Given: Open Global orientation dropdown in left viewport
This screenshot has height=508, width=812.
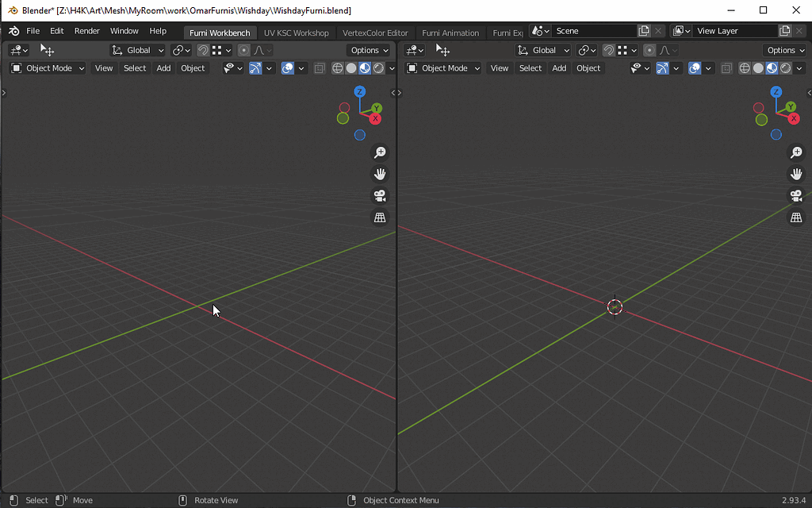Looking at the screenshot, I should (x=137, y=50).
